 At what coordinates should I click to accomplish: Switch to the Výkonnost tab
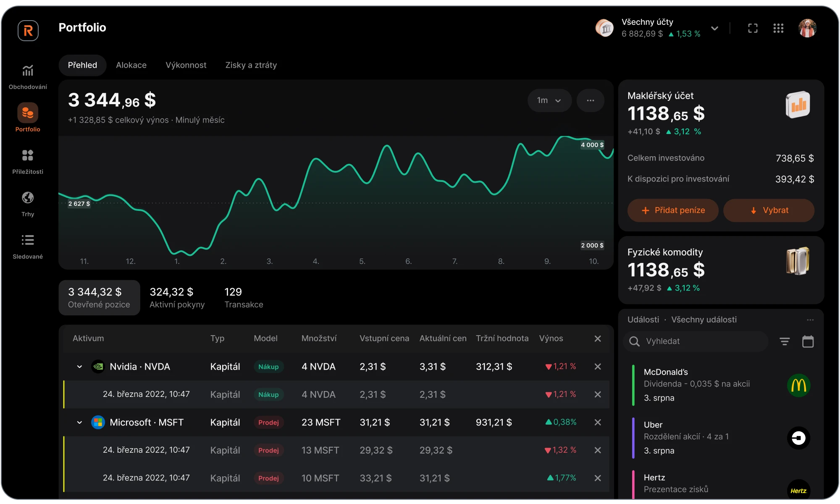pos(186,65)
